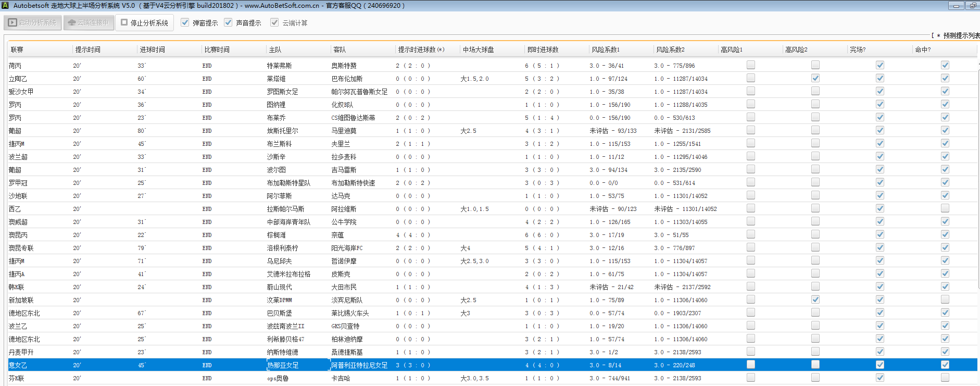Check 命中? box in the 西乙 row
This screenshot has height=386, width=980.
pyautogui.click(x=945, y=208)
